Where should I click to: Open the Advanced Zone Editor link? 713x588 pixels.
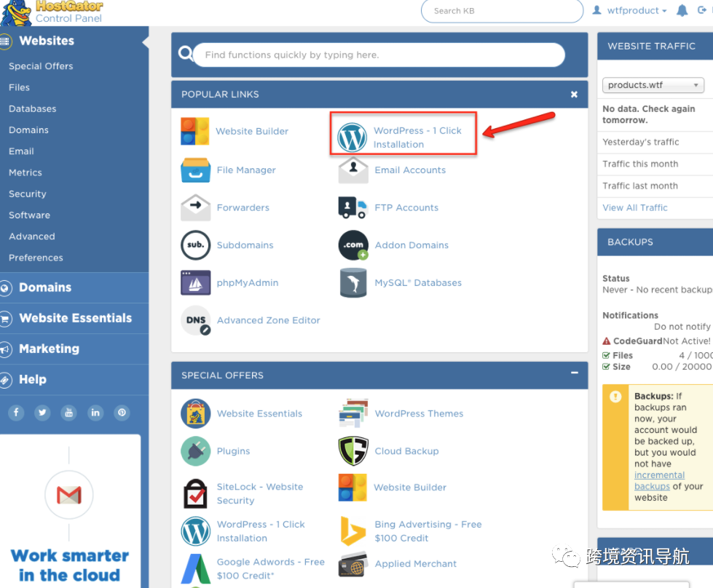(268, 320)
